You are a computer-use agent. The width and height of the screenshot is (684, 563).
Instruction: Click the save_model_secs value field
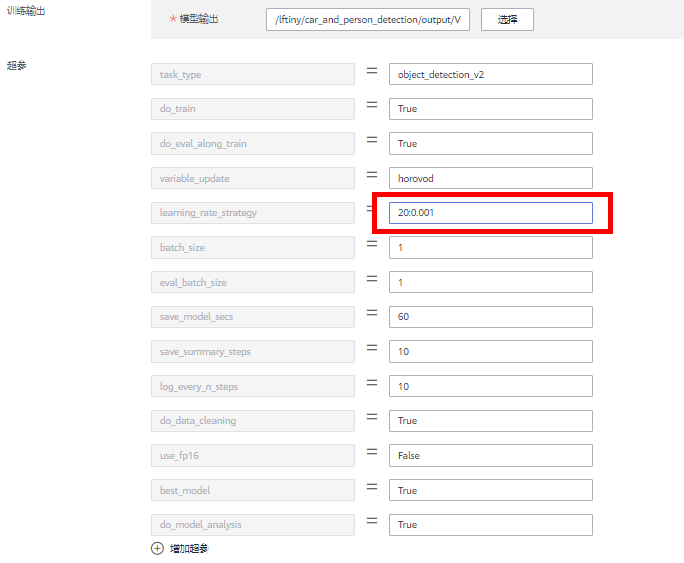coord(490,317)
